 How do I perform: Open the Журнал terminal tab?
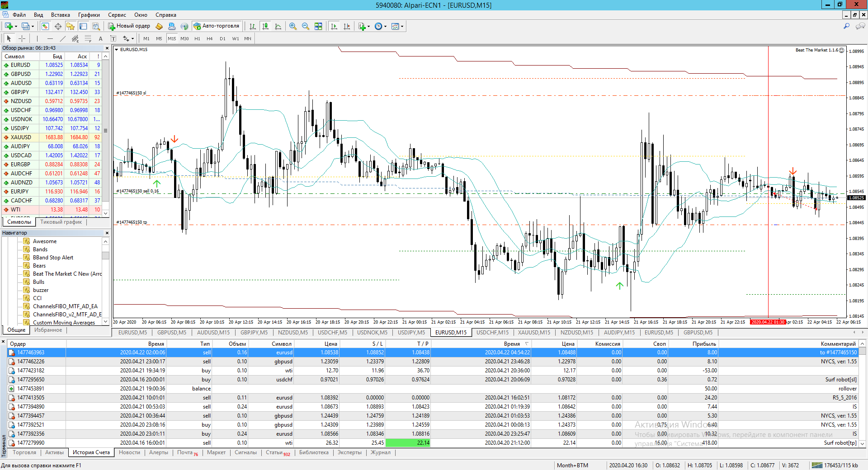(381, 452)
